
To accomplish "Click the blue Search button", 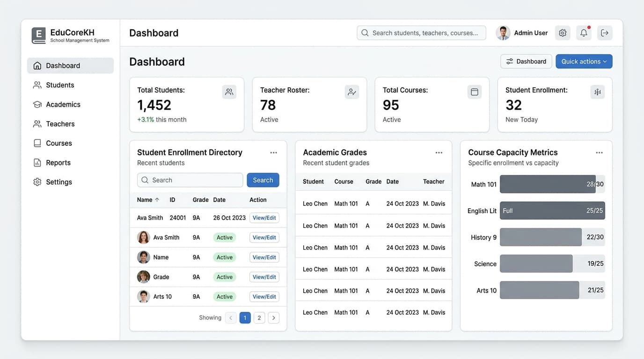I will tap(263, 180).
